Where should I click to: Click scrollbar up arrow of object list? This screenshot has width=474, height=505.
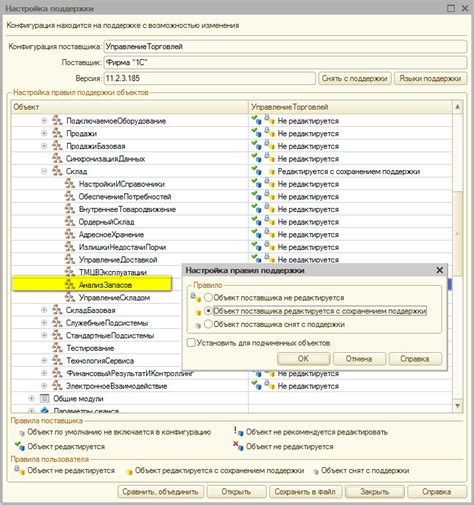(x=458, y=107)
